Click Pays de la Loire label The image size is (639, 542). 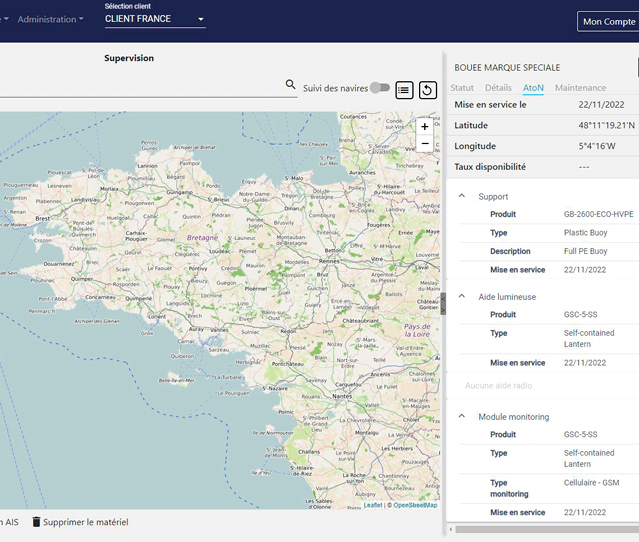click(417, 330)
